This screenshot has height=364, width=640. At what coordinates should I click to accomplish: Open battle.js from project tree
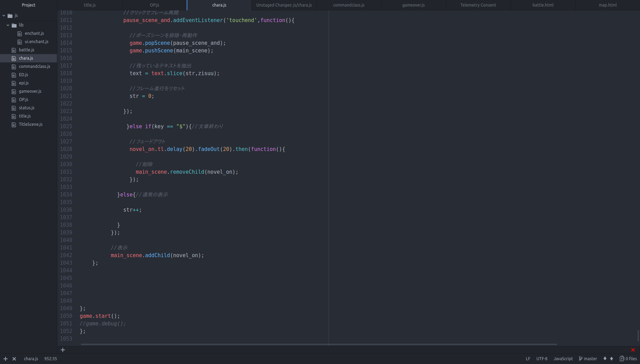27,50
